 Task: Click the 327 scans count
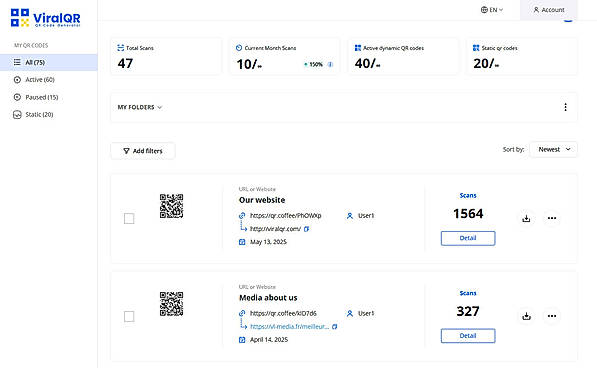point(468,312)
